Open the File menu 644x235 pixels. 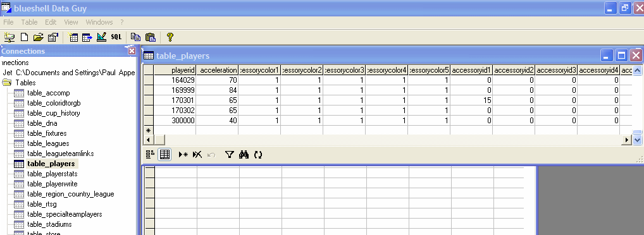point(8,22)
